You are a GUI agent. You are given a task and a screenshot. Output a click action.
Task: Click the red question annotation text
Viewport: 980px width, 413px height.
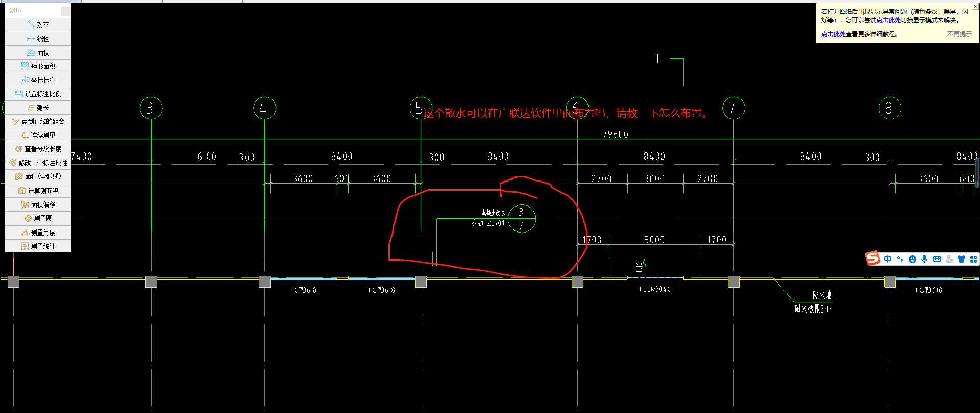(566, 113)
